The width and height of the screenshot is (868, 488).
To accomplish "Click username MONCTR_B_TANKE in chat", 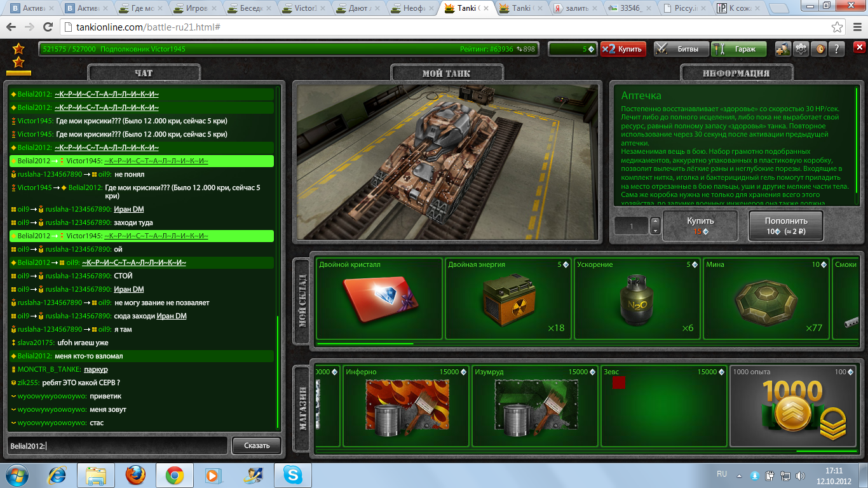I will (49, 369).
